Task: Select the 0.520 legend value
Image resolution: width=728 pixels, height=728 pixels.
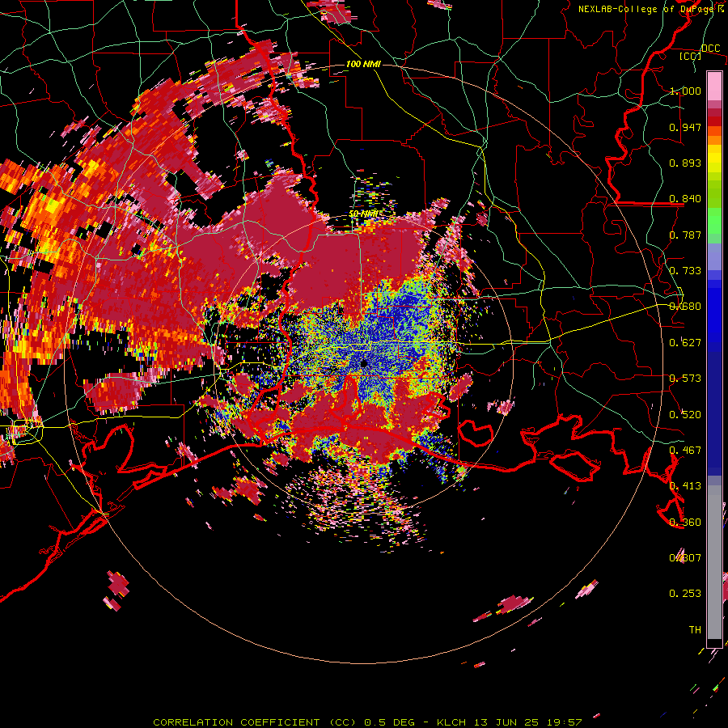Action: click(x=685, y=415)
